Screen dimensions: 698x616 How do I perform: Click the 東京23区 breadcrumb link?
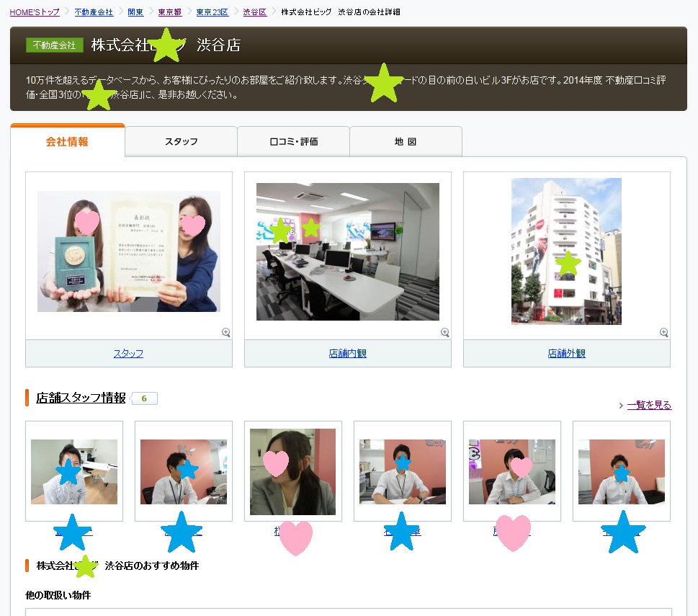(x=212, y=12)
